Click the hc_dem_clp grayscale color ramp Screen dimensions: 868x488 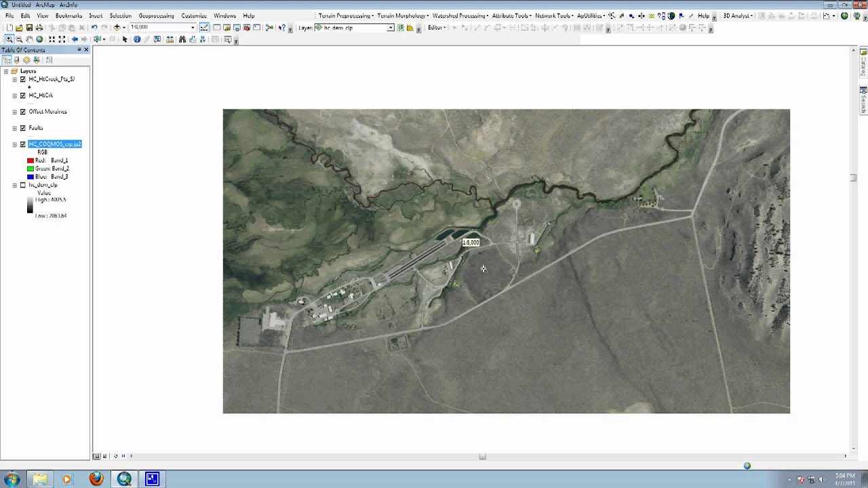(x=30, y=205)
